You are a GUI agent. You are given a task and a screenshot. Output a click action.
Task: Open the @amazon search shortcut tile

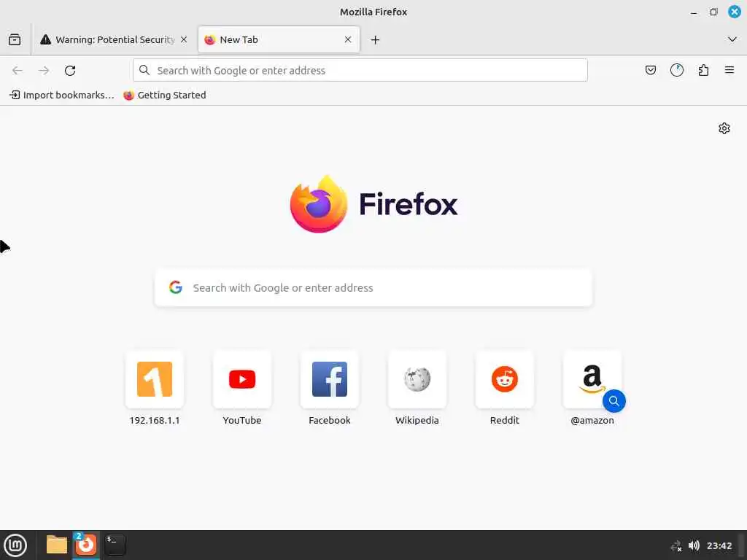point(592,379)
